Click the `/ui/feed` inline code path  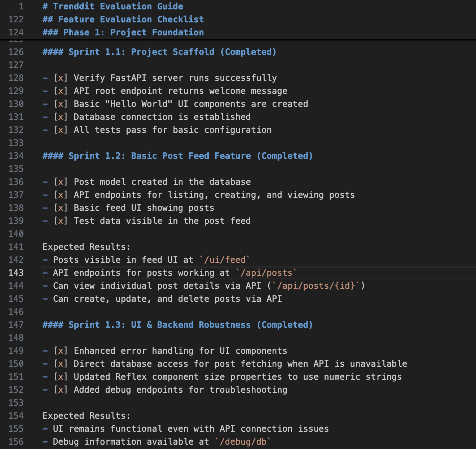click(x=225, y=260)
